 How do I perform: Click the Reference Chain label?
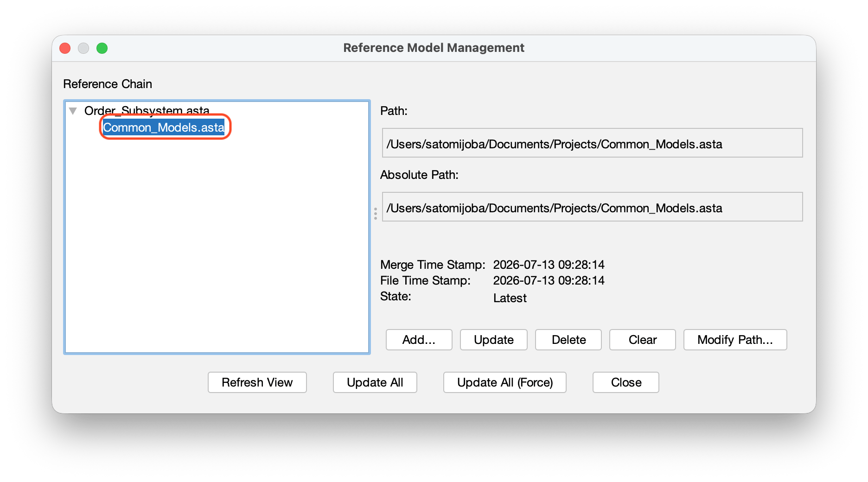point(108,84)
